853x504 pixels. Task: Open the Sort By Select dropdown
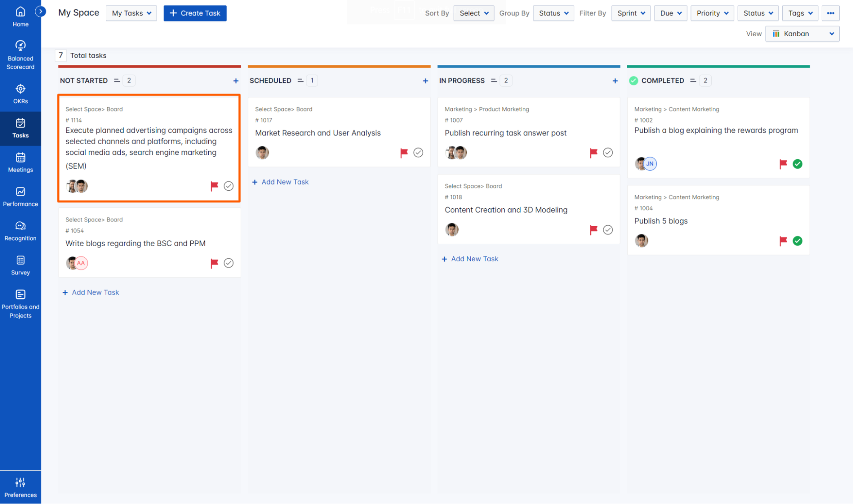click(474, 13)
